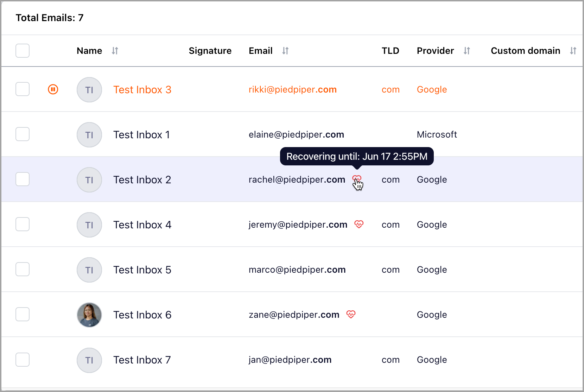Open Test Inbox 1 by its name
Viewport: 584px width, 392px height.
[x=141, y=135]
